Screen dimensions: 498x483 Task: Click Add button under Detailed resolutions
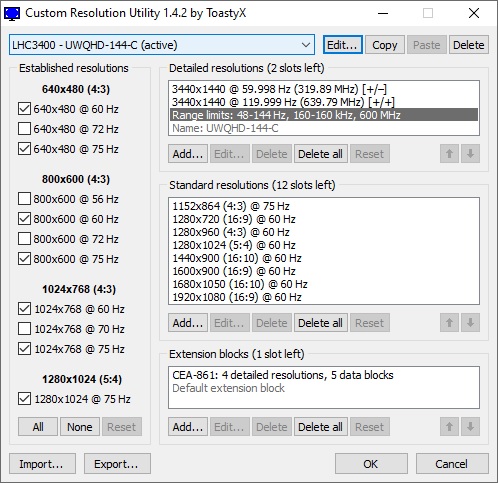tap(188, 154)
